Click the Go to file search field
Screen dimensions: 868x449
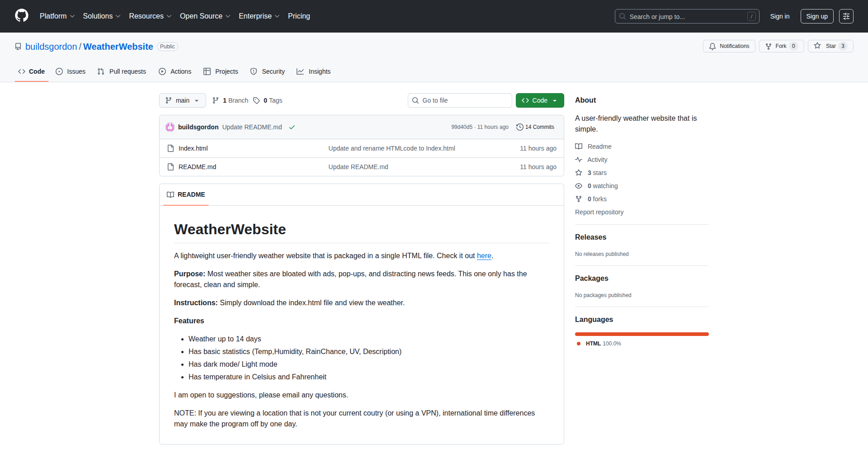point(460,100)
